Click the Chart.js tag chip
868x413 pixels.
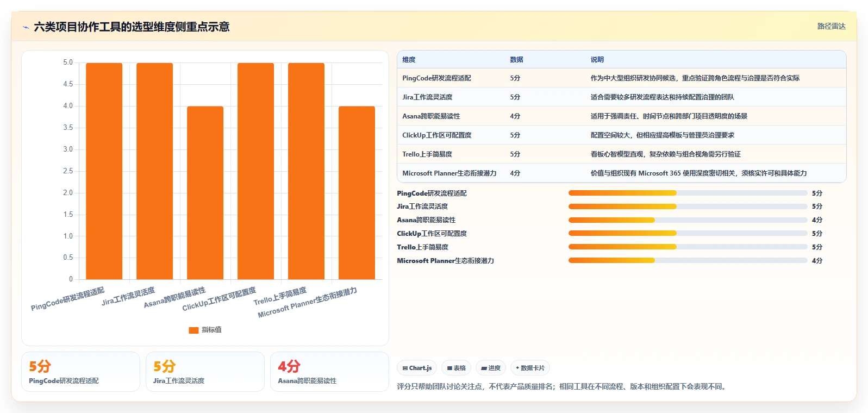click(x=417, y=368)
